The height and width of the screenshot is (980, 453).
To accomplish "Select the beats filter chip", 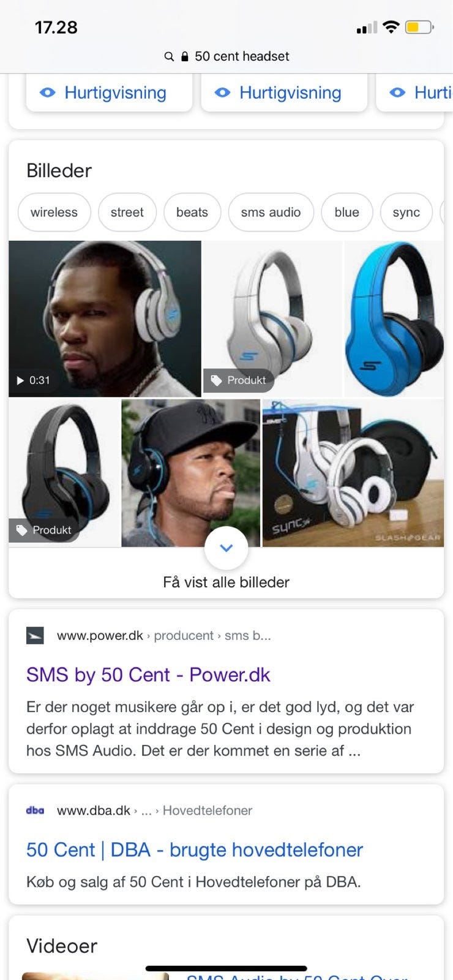I will click(x=192, y=212).
